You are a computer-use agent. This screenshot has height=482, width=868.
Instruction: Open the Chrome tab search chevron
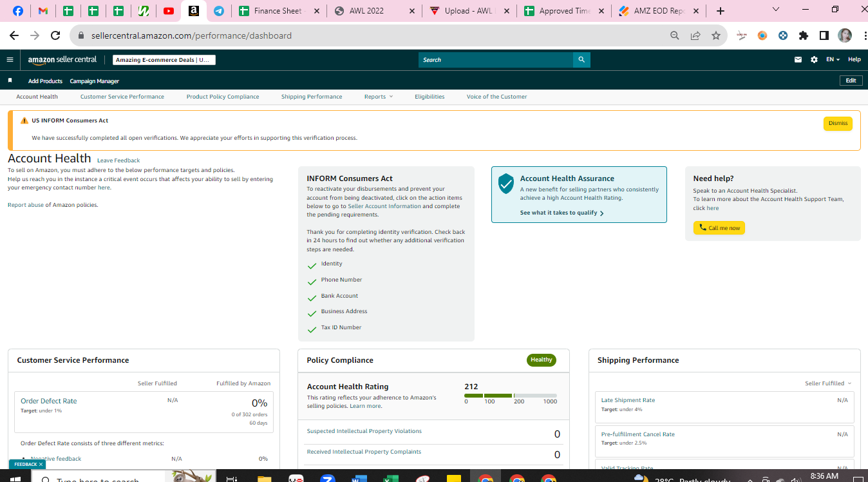[x=775, y=10]
